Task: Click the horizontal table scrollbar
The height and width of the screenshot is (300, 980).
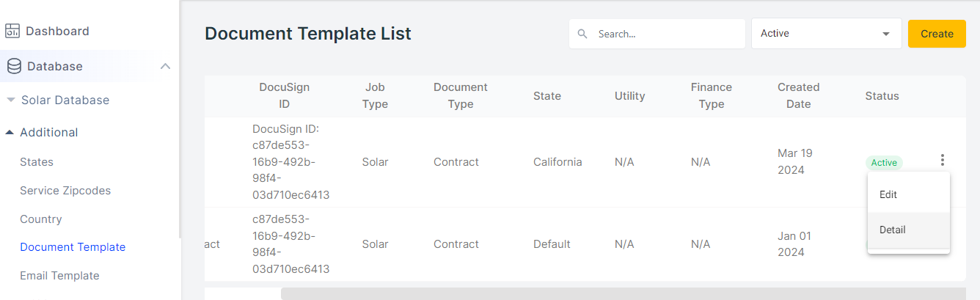Action: (622, 293)
